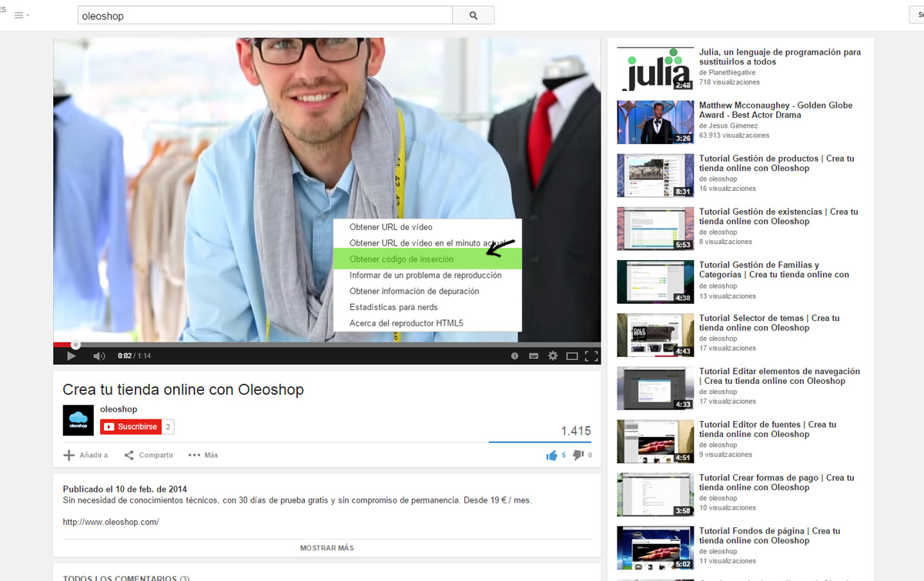The width and height of the screenshot is (924, 581).
Task: Expand the Más options dropdown
Action: tap(203, 455)
